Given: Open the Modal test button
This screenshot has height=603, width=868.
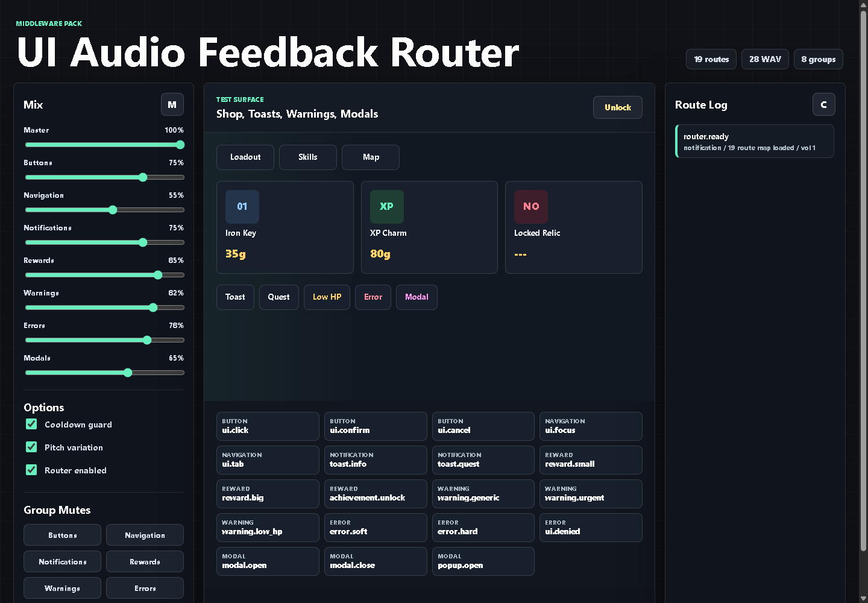Looking at the screenshot, I should 417,297.
